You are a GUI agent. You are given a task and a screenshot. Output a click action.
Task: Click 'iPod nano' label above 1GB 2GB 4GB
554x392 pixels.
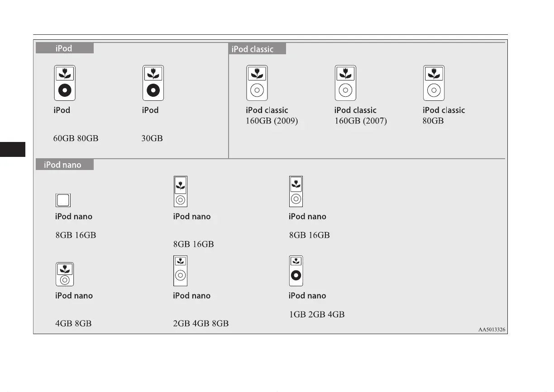coord(307,296)
